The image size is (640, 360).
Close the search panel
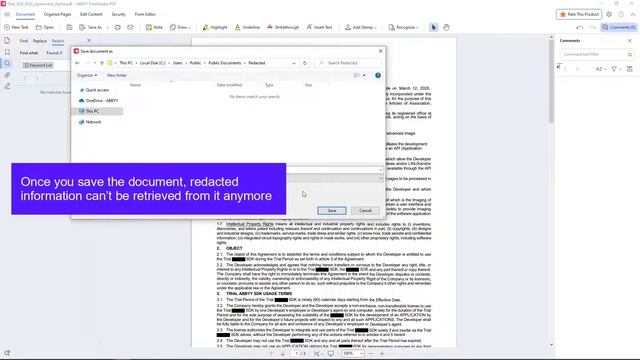point(89,40)
